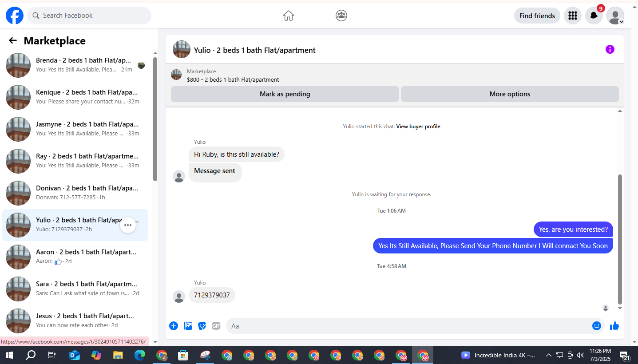
Task: Open the Kenique conversation
Action: point(75,97)
